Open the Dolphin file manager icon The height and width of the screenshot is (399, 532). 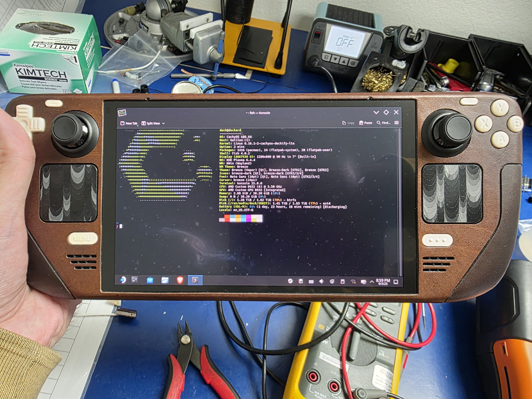tap(165, 280)
